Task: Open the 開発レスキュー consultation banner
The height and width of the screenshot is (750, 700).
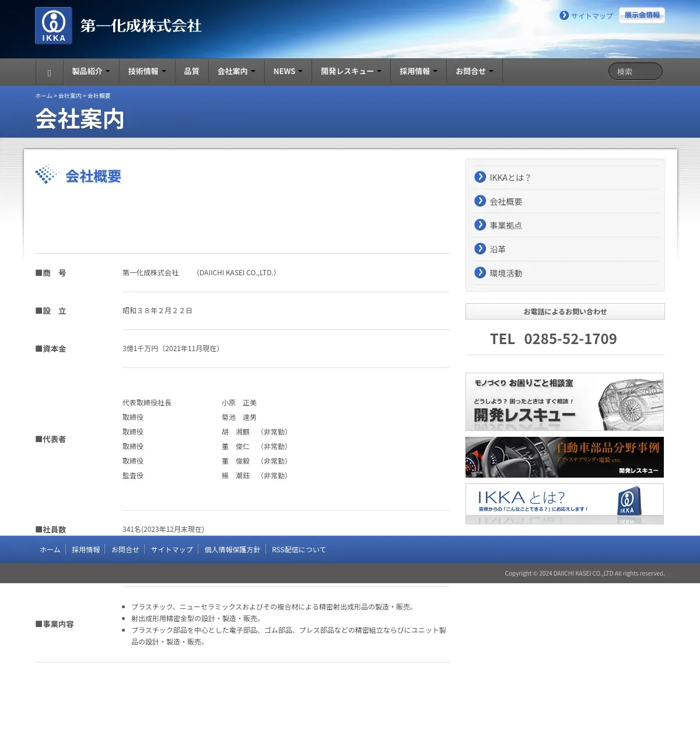Action: 565,402
